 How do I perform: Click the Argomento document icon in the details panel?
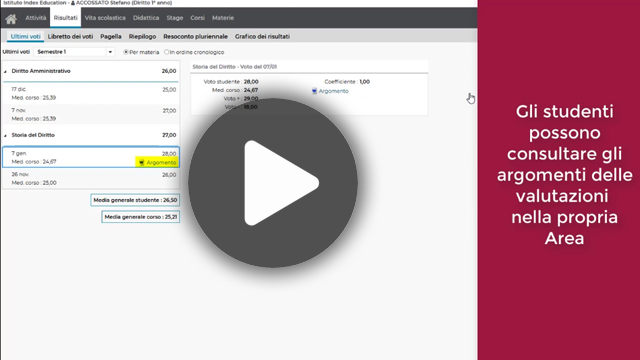click(x=314, y=91)
